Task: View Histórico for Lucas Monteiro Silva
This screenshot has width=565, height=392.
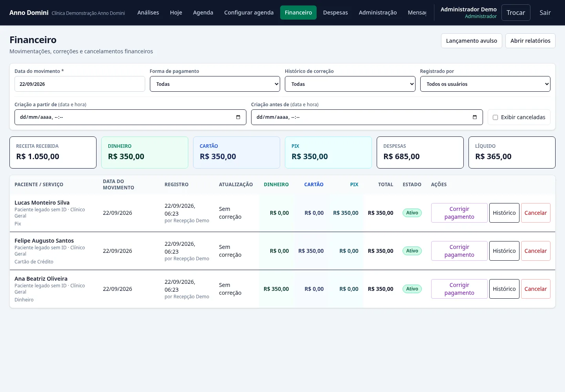Action: coord(504,213)
